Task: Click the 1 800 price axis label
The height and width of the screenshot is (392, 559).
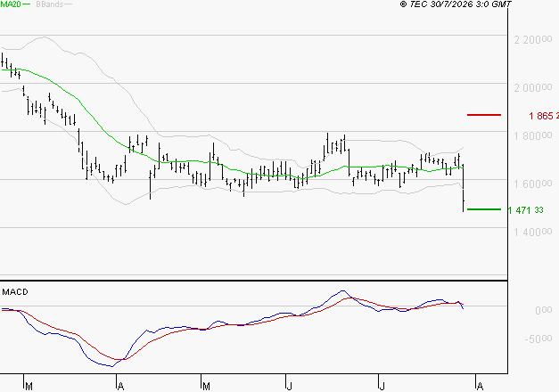Action: (x=533, y=135)
